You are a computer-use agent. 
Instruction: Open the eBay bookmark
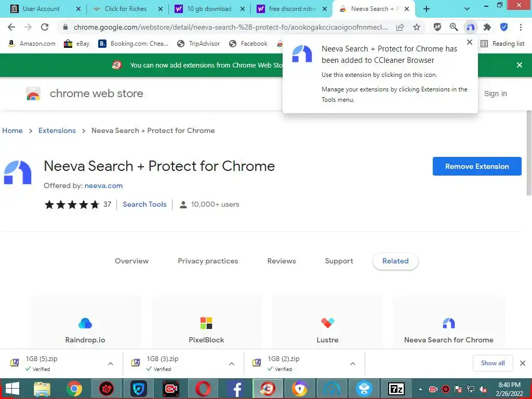tap(77, 44)
